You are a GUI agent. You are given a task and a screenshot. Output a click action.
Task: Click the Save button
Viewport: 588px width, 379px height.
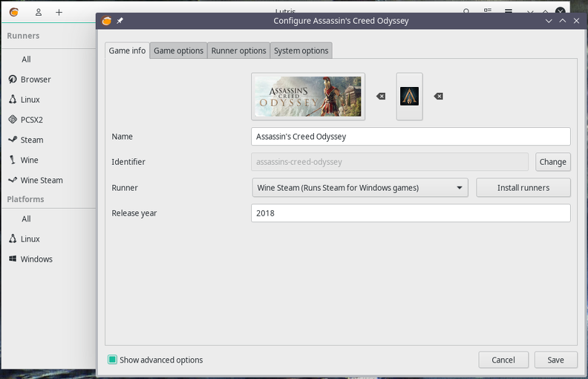coord(555,360)
